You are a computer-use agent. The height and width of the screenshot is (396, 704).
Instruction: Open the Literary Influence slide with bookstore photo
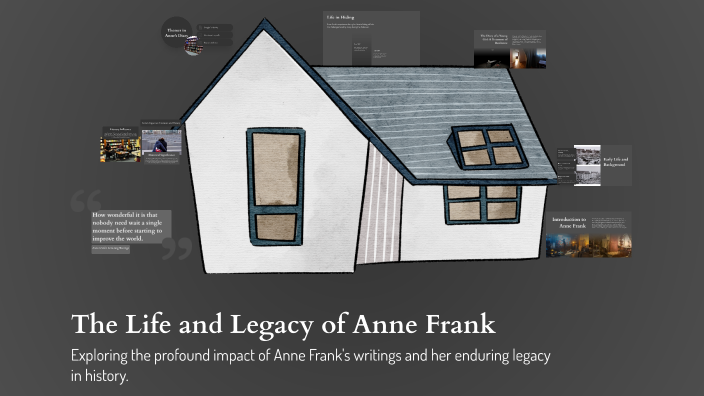point(120,144)
